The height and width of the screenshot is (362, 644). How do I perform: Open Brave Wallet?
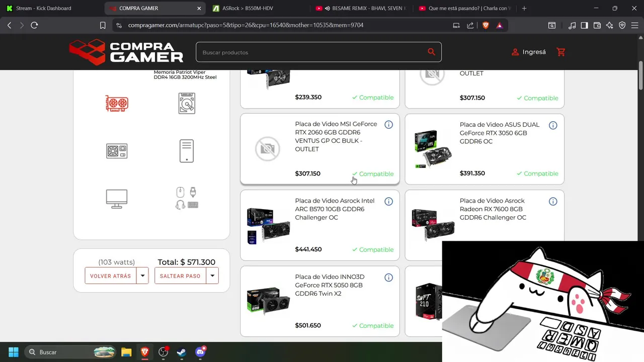[x=597, y=25]
